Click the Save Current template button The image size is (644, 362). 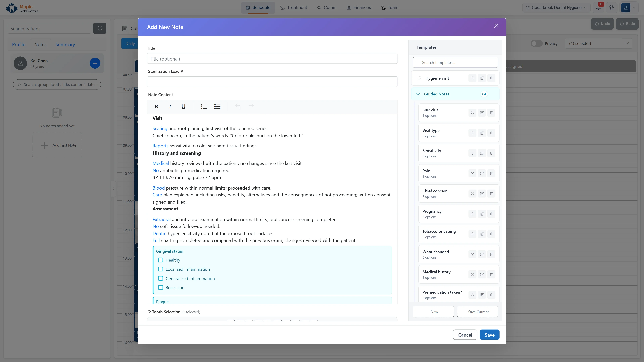(477, 312)
